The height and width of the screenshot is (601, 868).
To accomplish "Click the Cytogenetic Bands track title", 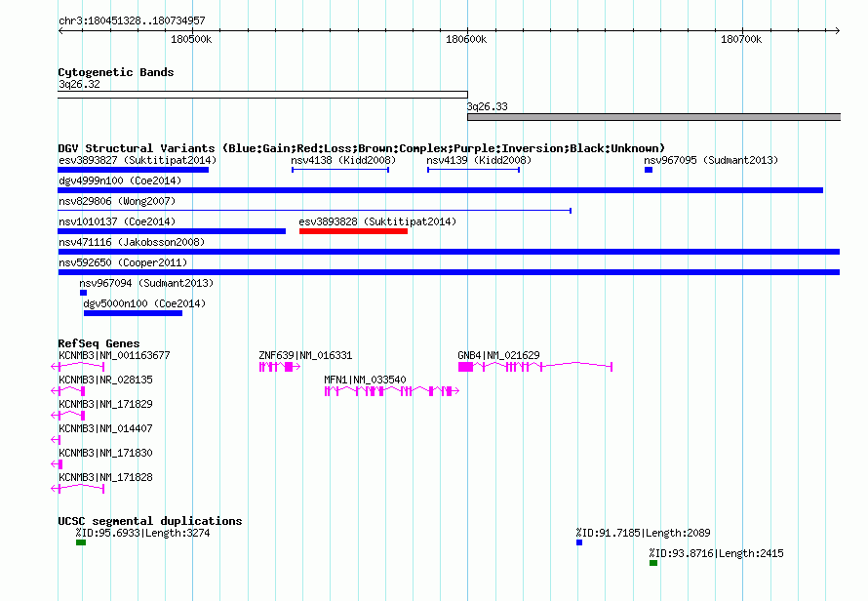I will click(x=116, y=72).
